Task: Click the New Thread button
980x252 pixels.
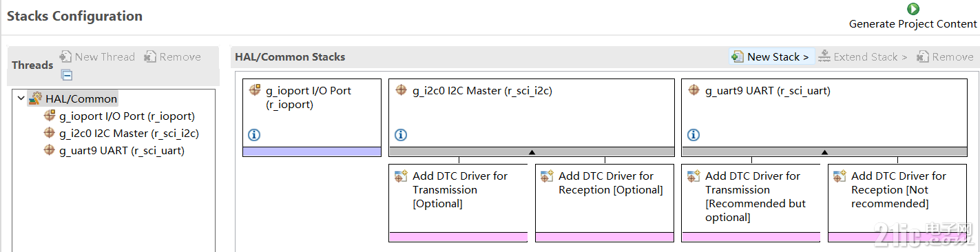Action: pos(98,57)
